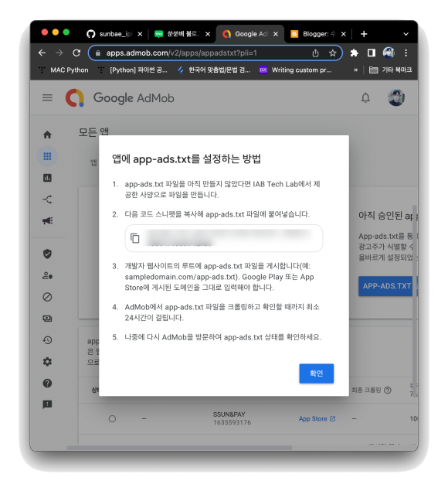448x491 pixels.
Task: Close the Blogger tab
Action: (x=344, y=34)
